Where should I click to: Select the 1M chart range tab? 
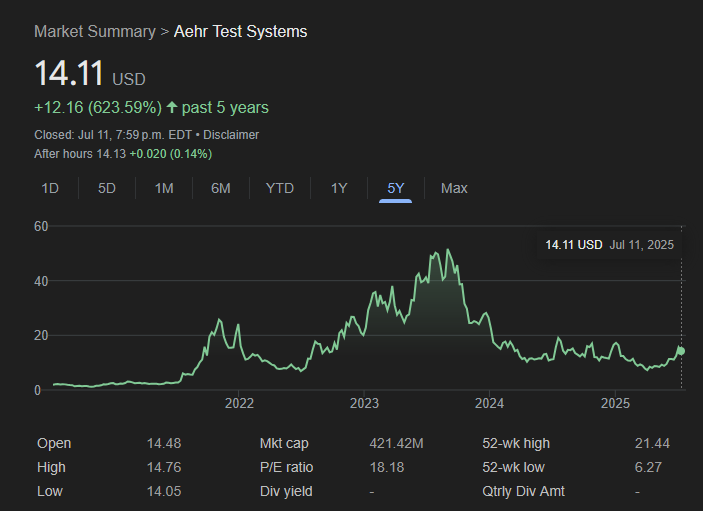164,188
